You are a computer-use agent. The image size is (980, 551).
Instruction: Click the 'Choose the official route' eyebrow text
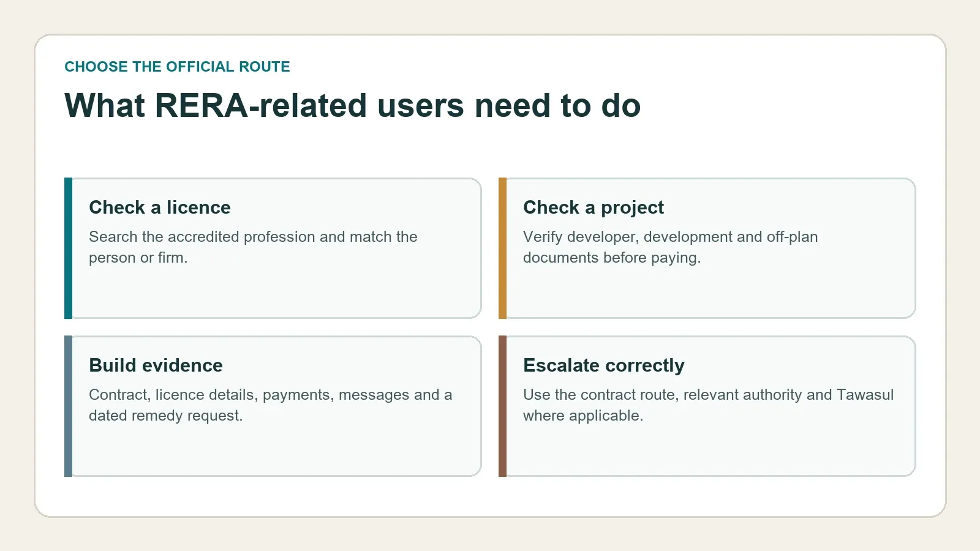click(177, 67)
